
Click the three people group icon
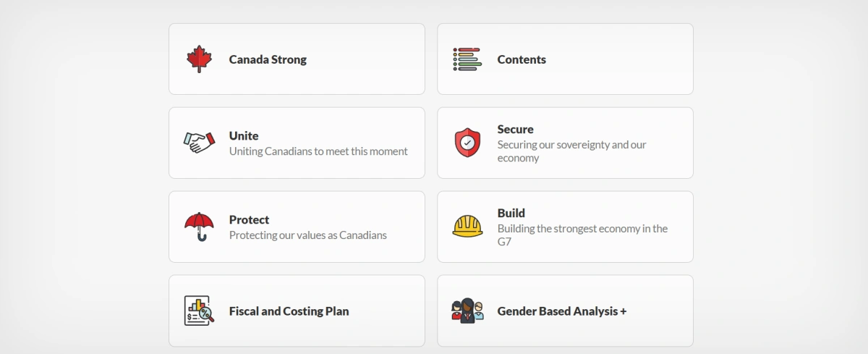(x=467, y=311)
